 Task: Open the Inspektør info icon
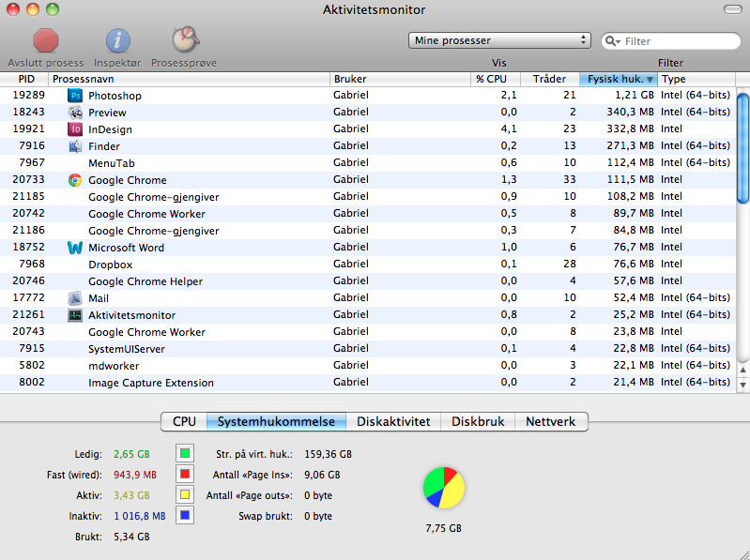click(x=117, y=40)
